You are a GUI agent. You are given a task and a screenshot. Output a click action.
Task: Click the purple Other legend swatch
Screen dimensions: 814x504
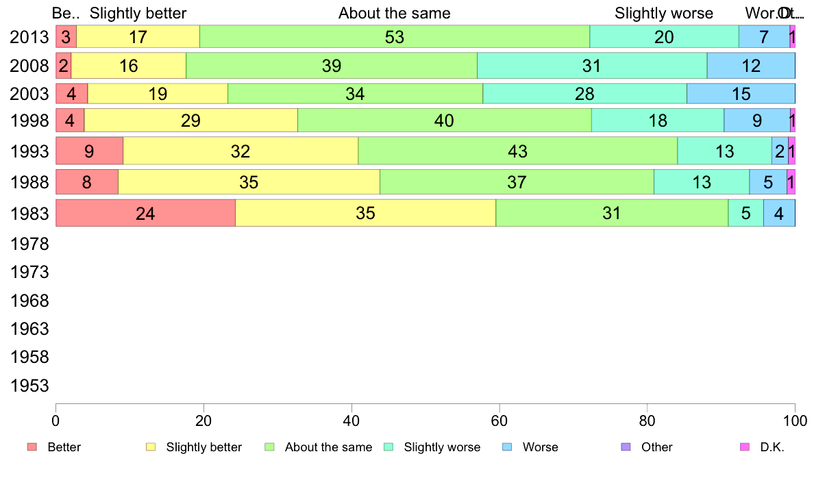[x=626, y=447]
